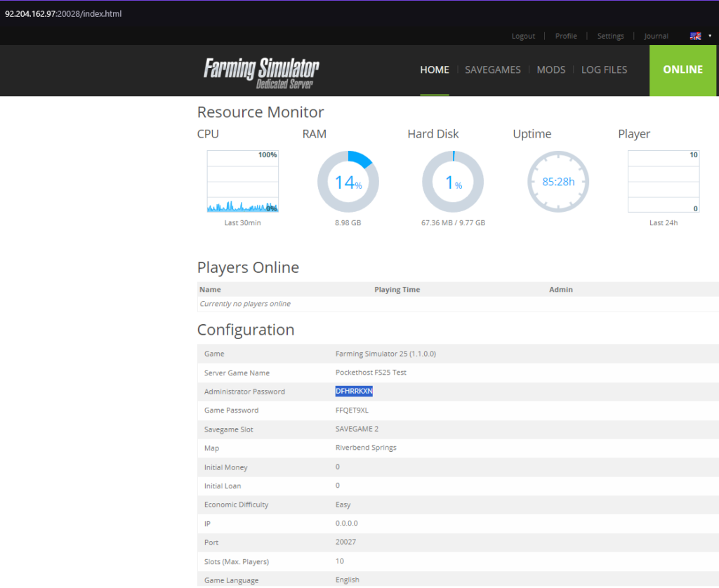
Task: Click the Player count graph
Action: 663,181
